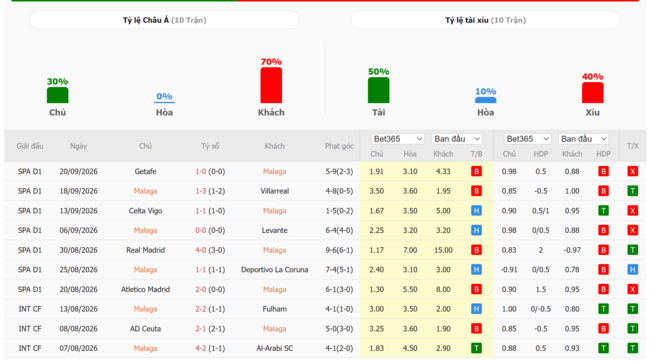Click the Al-Arabi SC team name

(274, 349)
